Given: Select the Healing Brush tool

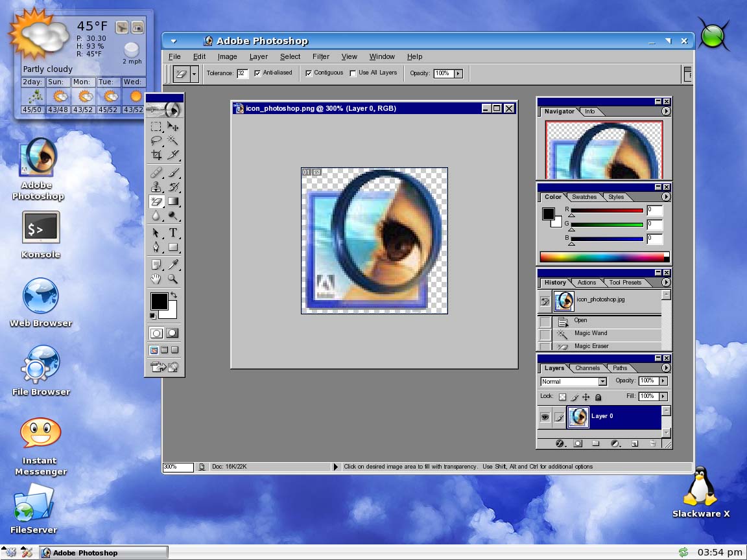Looking at the screenshot, I should (x=156, y=172).
